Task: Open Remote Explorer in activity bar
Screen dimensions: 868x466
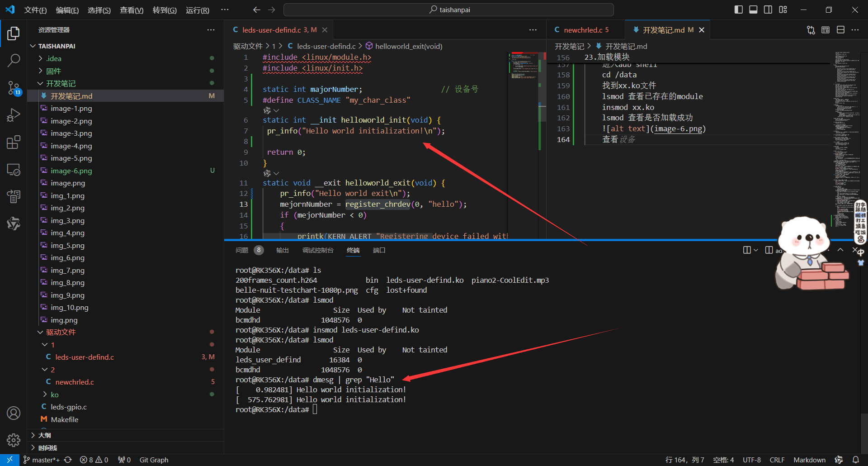Action: click(x=14, y=170)
